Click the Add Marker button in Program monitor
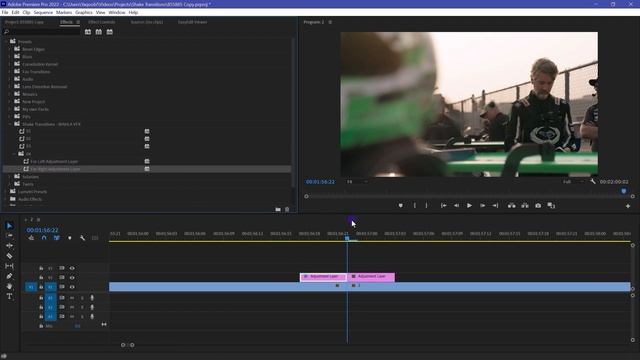 (401, 206)
